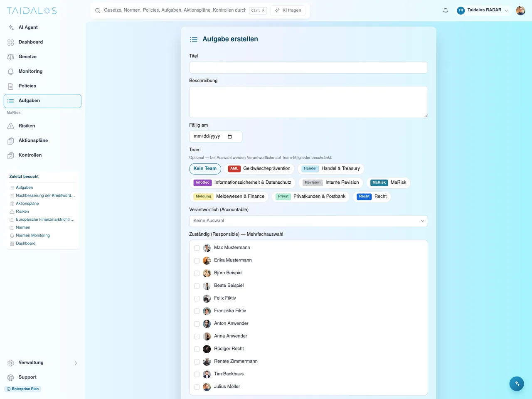532x399 pixels.
Task: Open notifications bell in top bar
Action: 446,10
